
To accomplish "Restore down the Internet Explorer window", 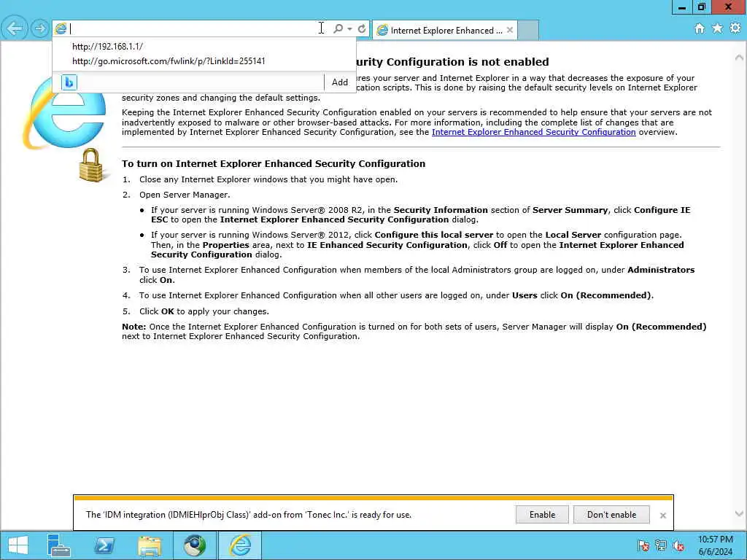I will click(x=702, y=7).
